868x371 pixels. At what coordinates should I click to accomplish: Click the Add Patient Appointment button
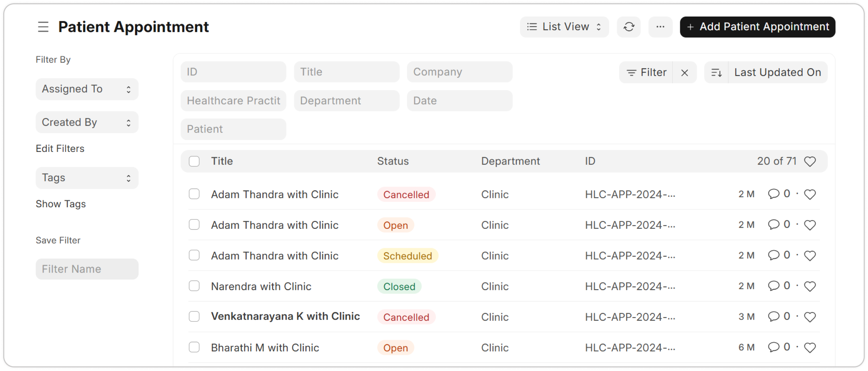(757, 27)
